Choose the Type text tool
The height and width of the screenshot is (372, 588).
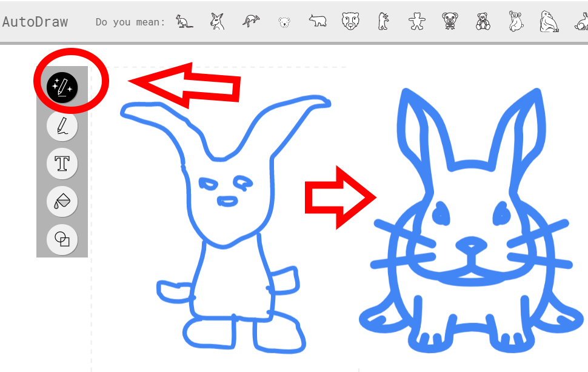pyautogui.click(x=62, y=164)
